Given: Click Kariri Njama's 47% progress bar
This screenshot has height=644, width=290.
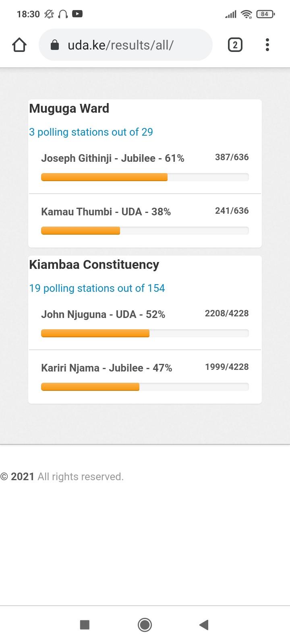Looking at the screenshot, I should click(145, 387).
